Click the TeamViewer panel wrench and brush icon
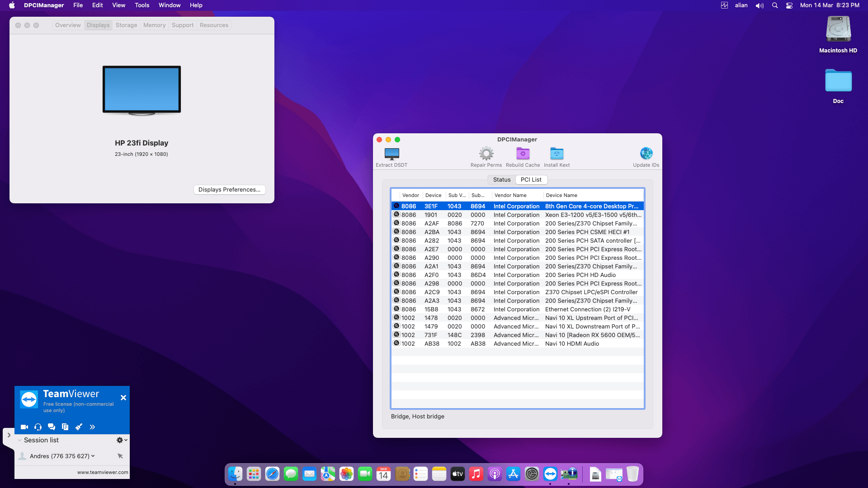868x488 pixels. click(79, 427)
